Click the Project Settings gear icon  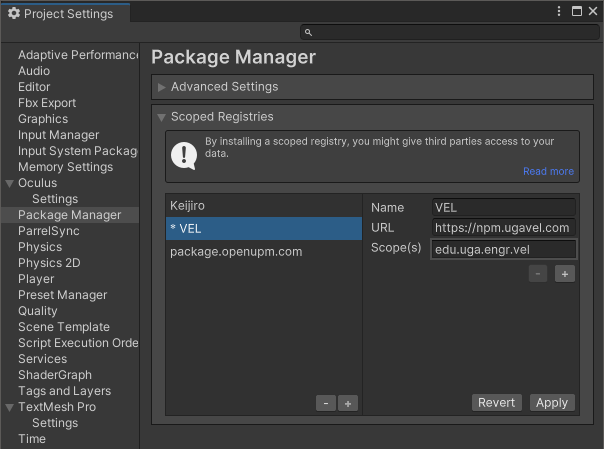(14, 14)
